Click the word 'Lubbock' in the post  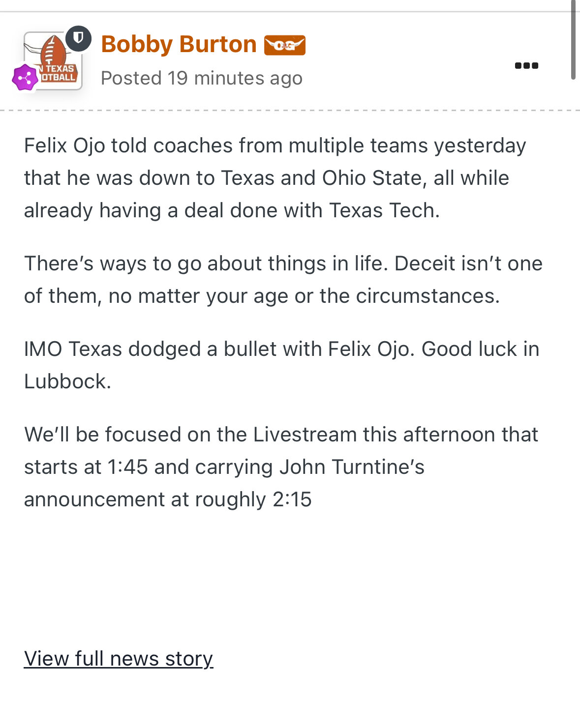point(67,381)
